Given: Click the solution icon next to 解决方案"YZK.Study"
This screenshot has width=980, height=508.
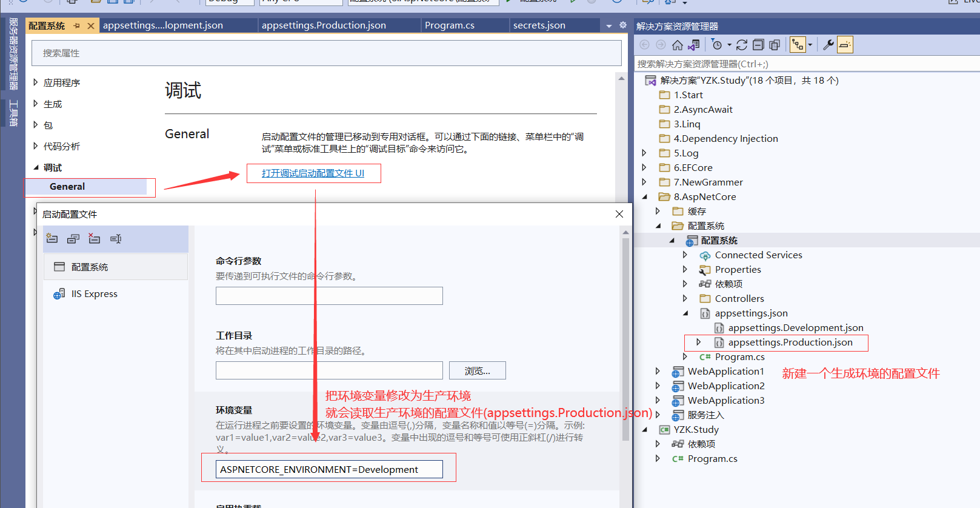Looking at the screenshot, I should (651, 81).
